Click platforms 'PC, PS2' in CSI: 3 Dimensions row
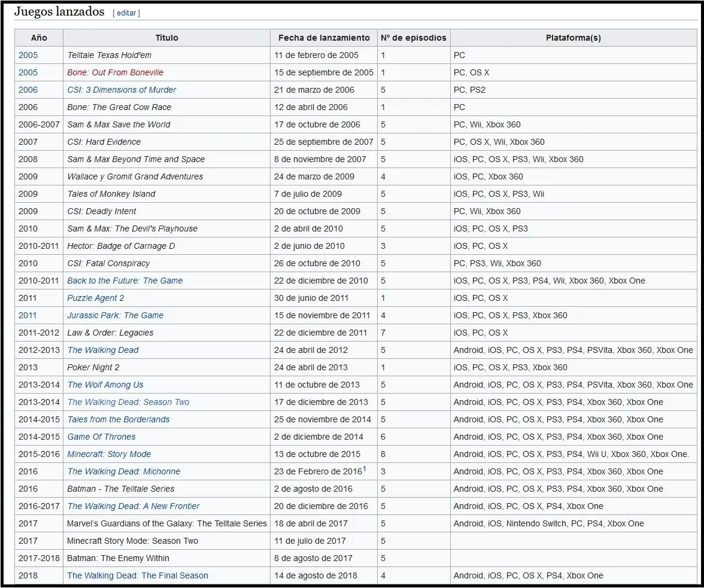Image resolution: width=704 pixels, height=588 pixels. click(469, 90)
